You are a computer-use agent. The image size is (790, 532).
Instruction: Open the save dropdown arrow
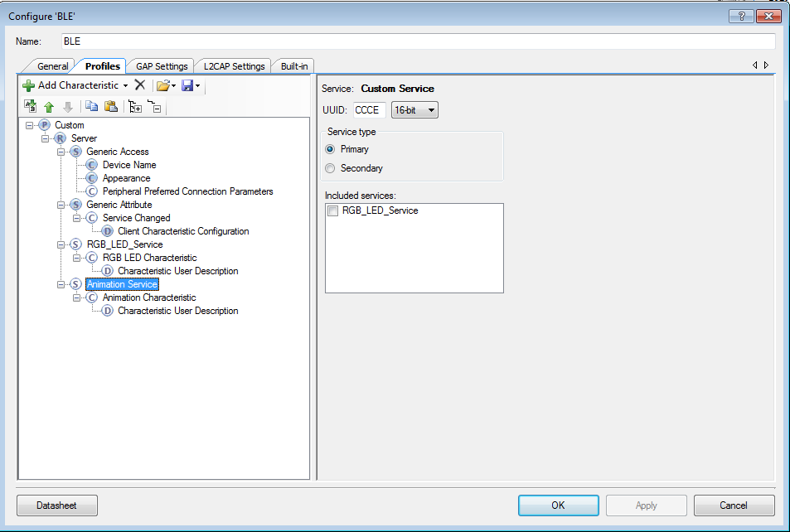[x=197, y=85]
